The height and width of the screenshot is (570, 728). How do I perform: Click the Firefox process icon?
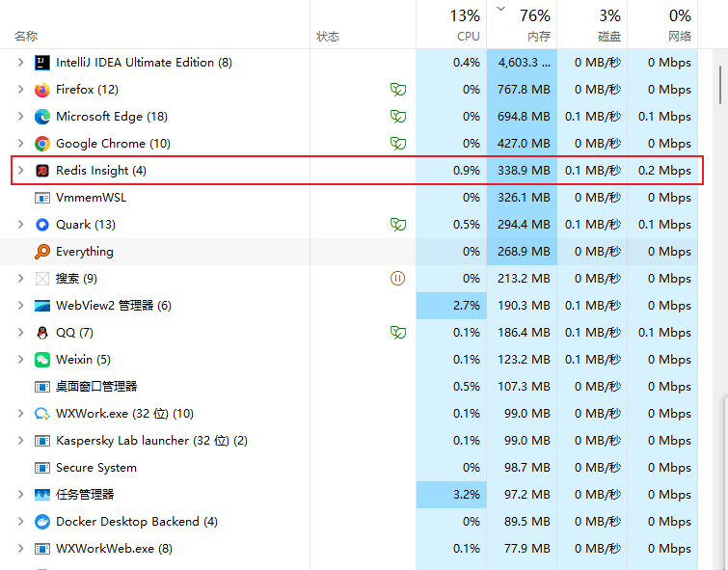click(x=42, y=89)
